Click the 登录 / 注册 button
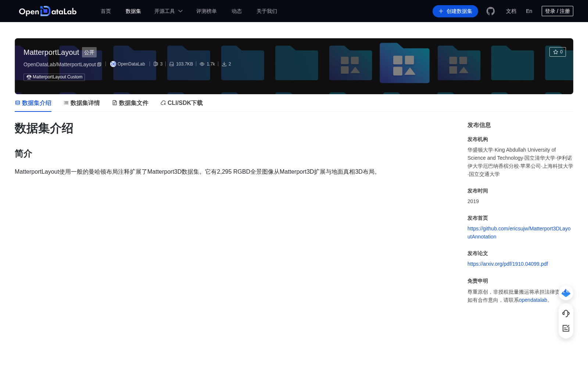588x368 pixels. point(557,11)
